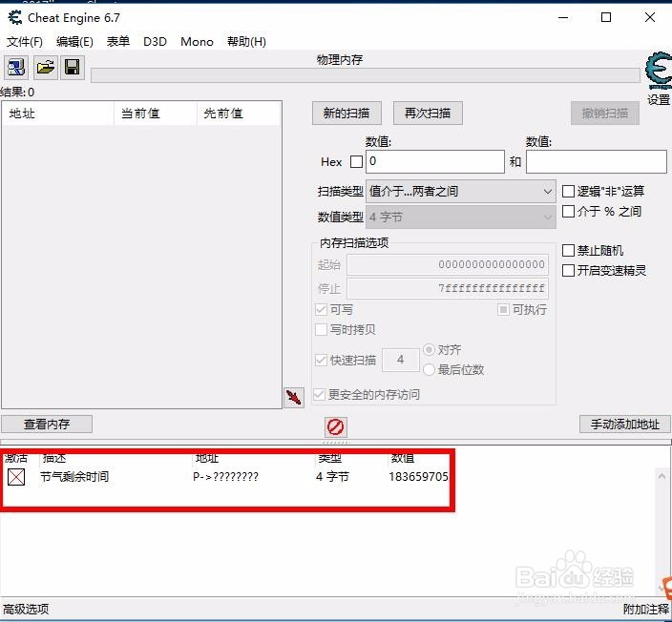Image resolution: width=672 pixels, height=622 pixels.
Task: Click the 起始 address field
Action: tap(448, 265)
